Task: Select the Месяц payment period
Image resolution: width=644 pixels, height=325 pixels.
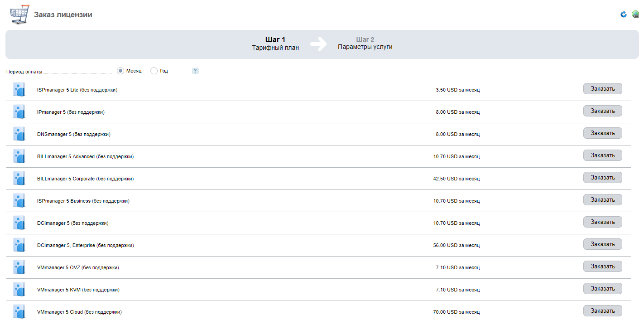Action: pyautogui.click(x=120, y=71)
